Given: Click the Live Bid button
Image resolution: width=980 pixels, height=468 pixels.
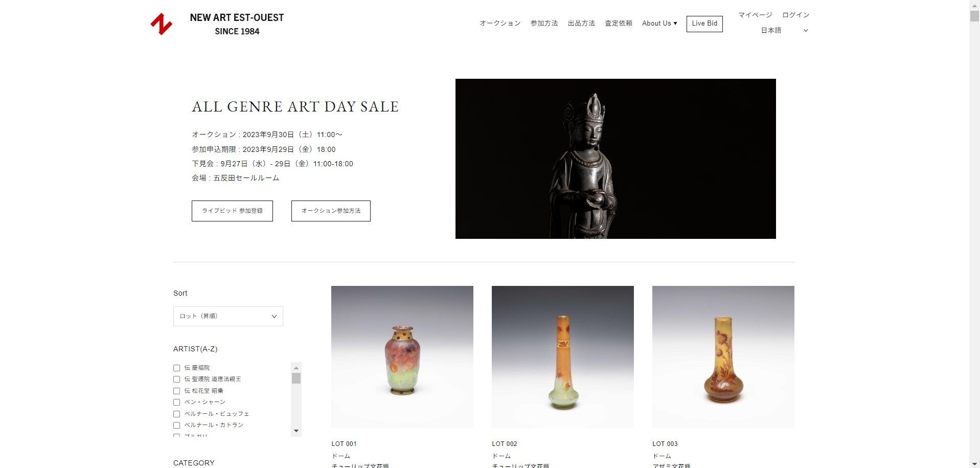Looking at the screenshot, I should [704, 24].
